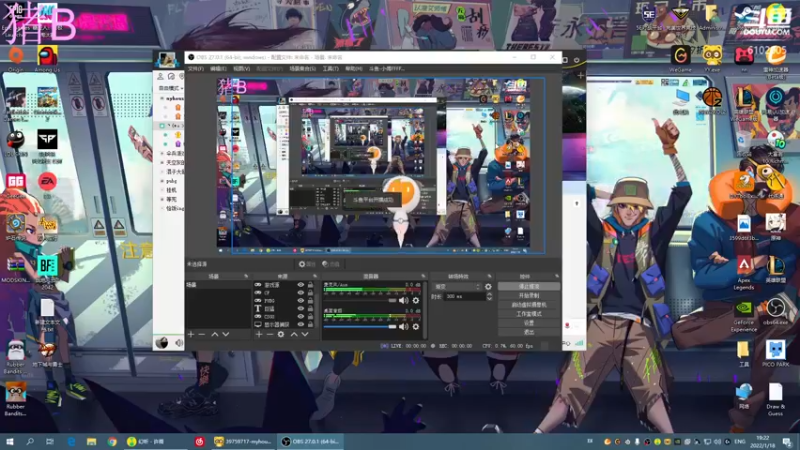The width and height of the screenshot is (800, 450).
Task: Open the transition type dropdown
Action: pyautogui.click(x=457, y=287)
